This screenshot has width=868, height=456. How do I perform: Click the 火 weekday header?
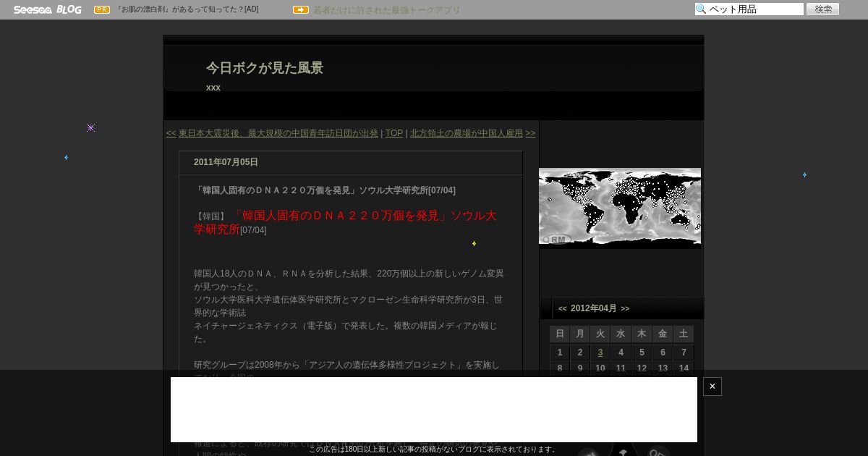point(600,334)
